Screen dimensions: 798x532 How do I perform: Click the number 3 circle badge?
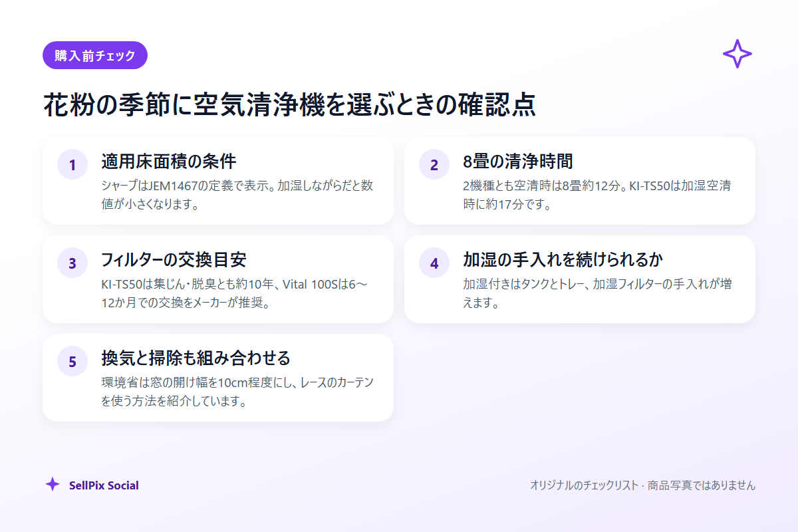click(72, 263)
